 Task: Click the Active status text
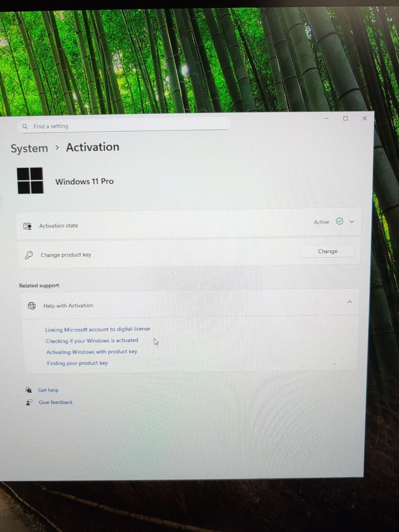[321, 222]
